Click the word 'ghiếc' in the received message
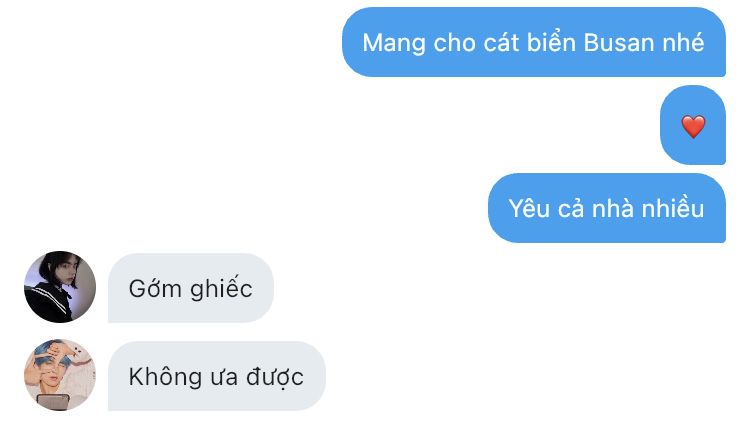Screen dimensions: 750x434 [221, 289]
